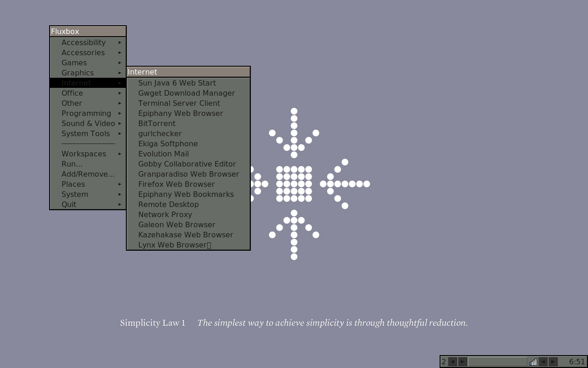Open the Games submenu

[x=88, y=63]
